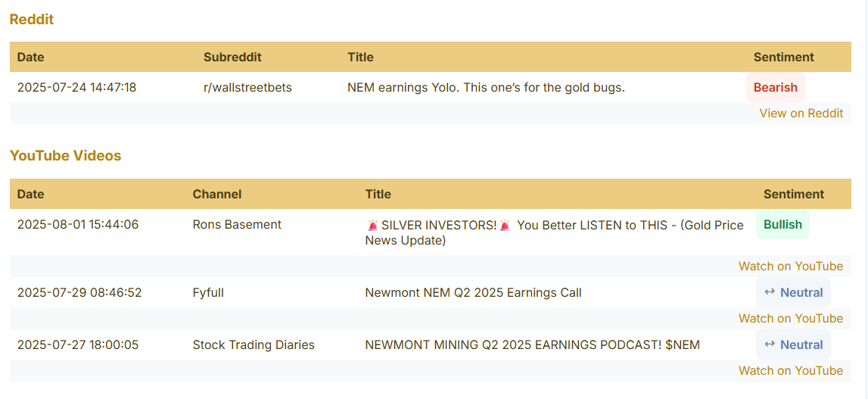Select date 2025-08-01 15:44:06
The width and height of the screenshot is (868, 399).
pos(78,224)
